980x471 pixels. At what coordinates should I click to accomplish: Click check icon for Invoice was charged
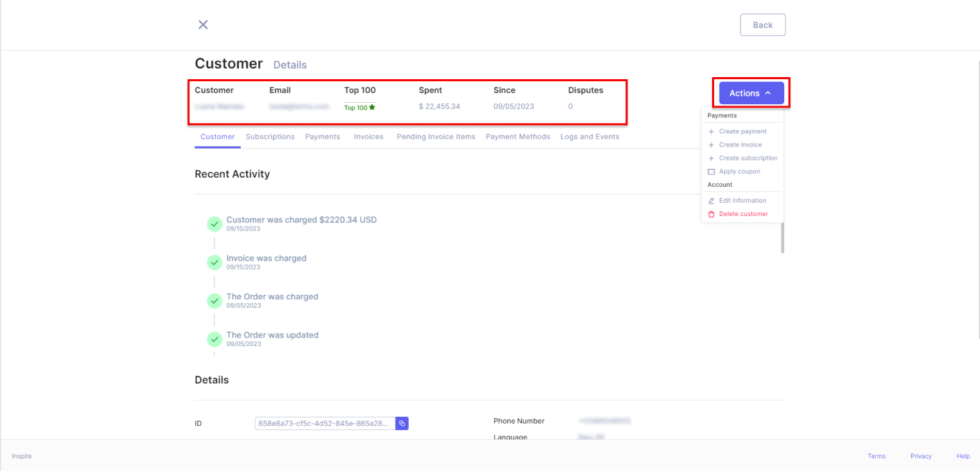pyautogui.click(x=215, y=262)
